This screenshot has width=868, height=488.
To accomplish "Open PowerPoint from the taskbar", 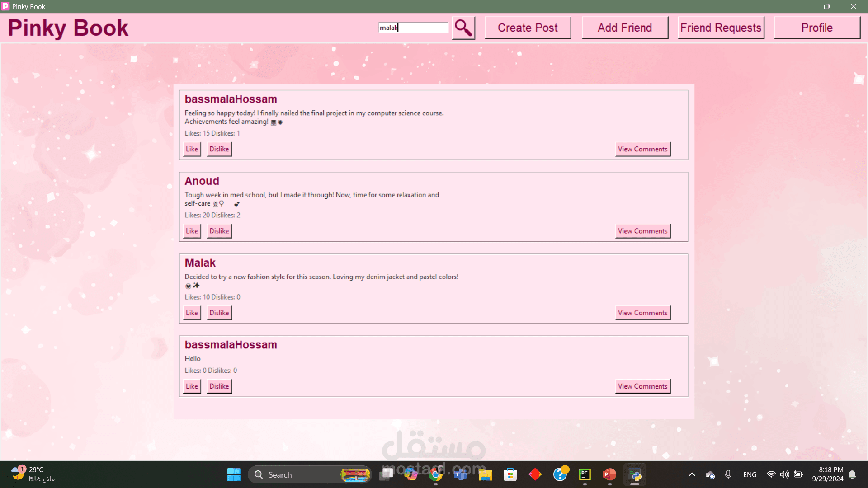I will 609,474.
